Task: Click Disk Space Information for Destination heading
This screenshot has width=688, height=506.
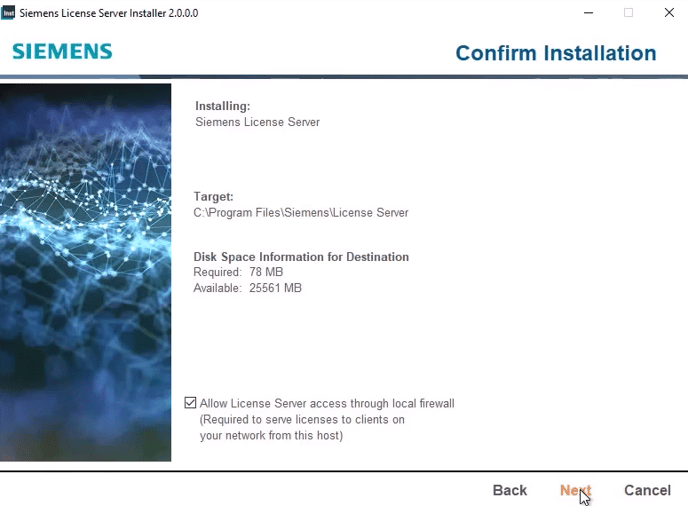Action: [300, 257]
